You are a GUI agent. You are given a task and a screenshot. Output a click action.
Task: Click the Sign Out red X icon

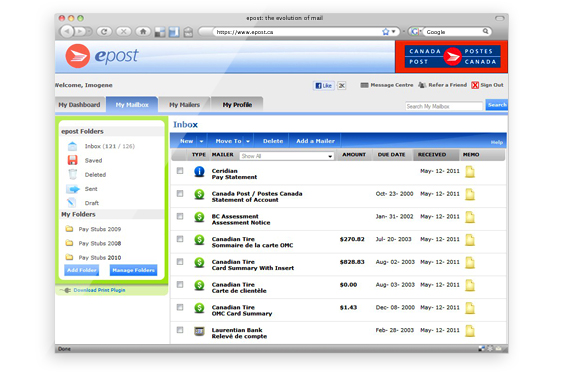(475, 85)
